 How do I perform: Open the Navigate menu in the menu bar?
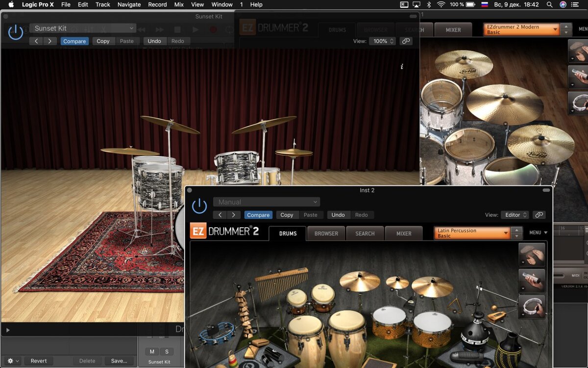tap(129, 4)
